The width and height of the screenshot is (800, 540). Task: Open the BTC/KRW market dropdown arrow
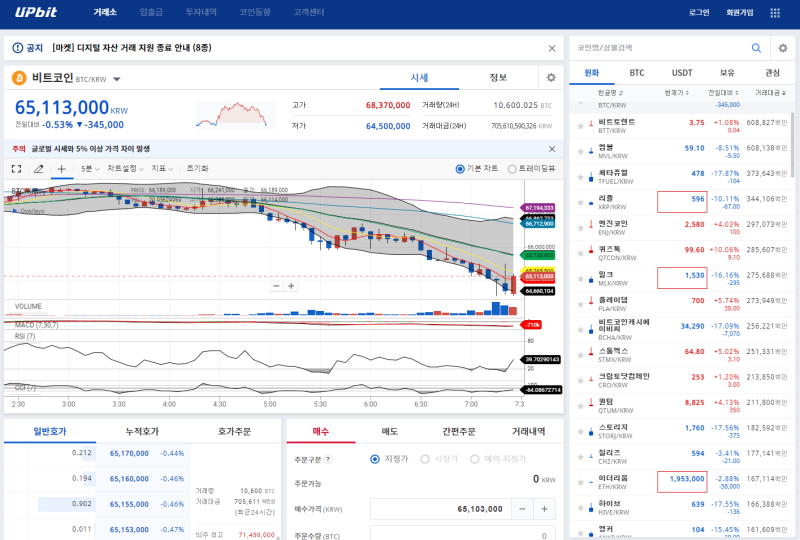click(x=117, y=79)
